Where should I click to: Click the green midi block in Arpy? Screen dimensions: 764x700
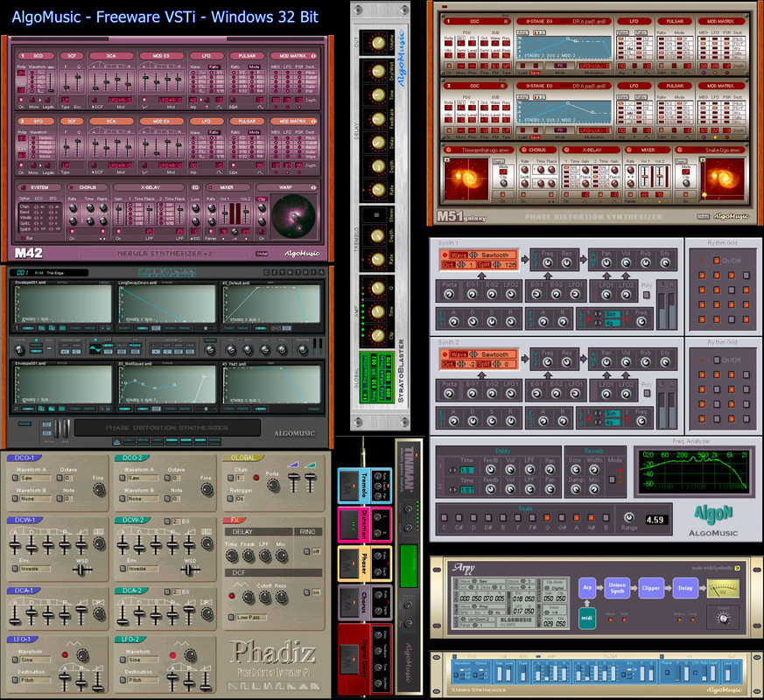(587, 618)
